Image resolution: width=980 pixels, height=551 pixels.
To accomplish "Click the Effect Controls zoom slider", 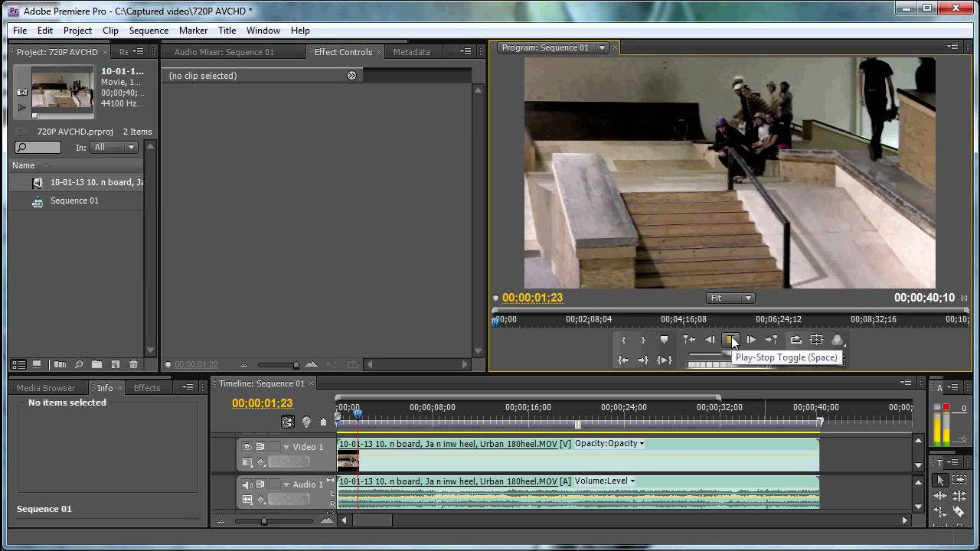I will pyautogui.click(x=296, y=365).
